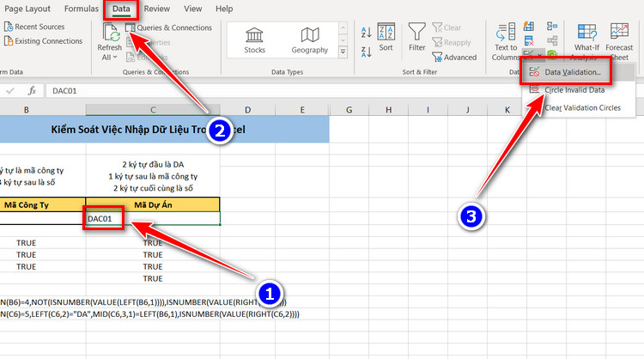This screenshot has height=359, width=644.
Task: Select column D header
Action: coord(247,110)
